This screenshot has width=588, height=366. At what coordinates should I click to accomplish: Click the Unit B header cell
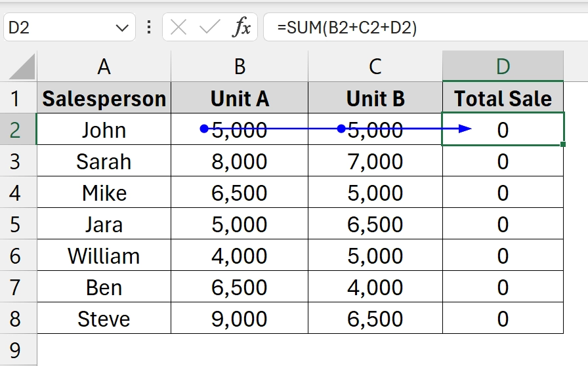pos(375,98)
